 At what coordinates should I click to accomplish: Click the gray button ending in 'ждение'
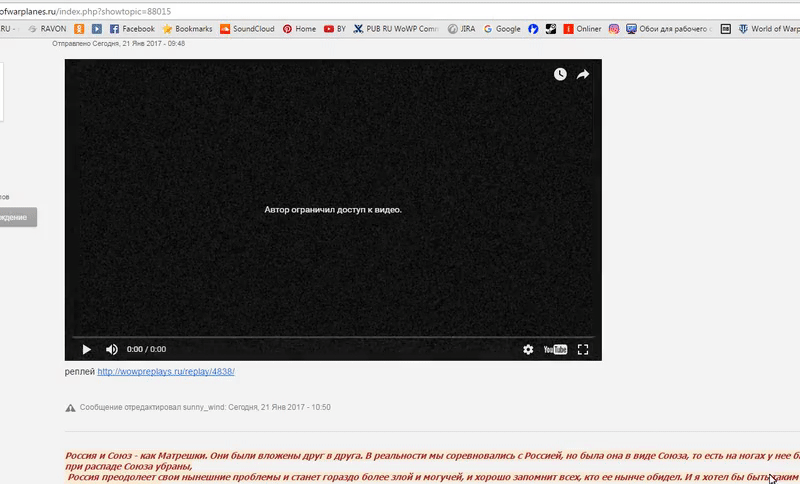(18, 217)
